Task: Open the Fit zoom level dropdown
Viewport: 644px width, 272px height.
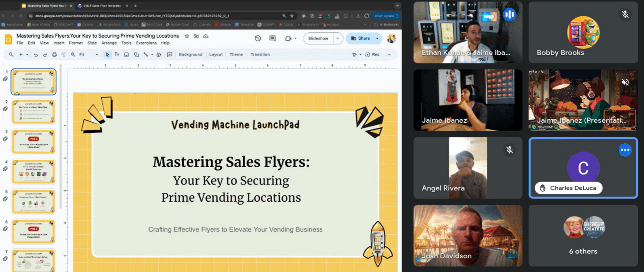Action: [x=89, y=55]
